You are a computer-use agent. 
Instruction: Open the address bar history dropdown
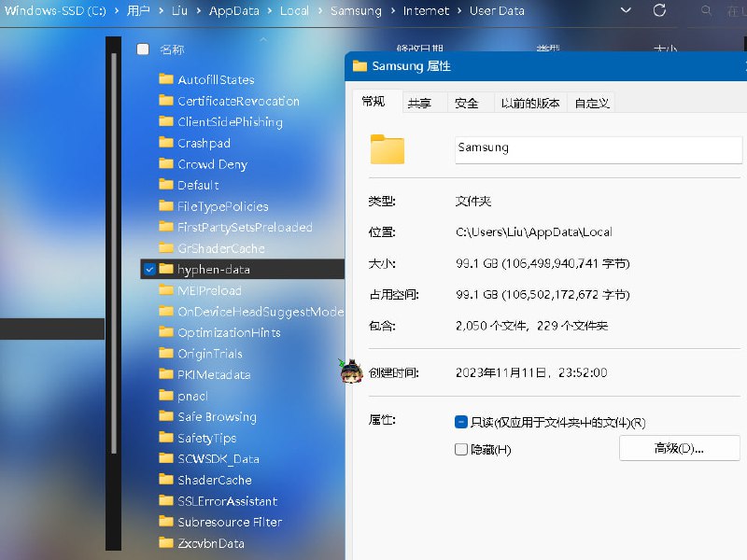point(627,11)
